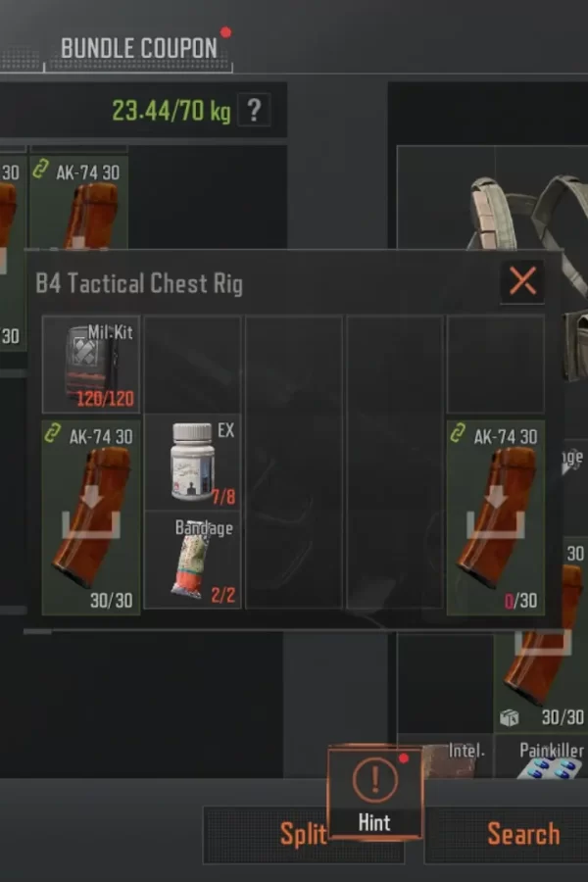Pick the Bandage item with 2/2
This screenshot has width=588, height=882.
192,560
